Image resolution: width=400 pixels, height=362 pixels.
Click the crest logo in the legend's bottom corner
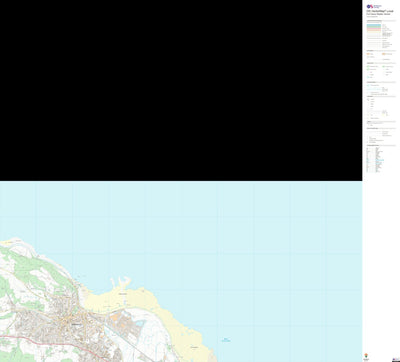pos(365,356)
